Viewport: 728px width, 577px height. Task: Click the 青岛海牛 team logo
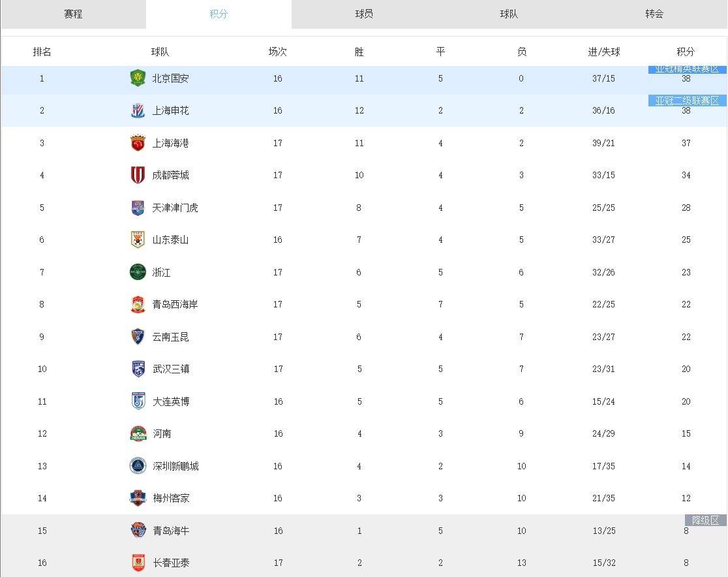pos(138,530)
